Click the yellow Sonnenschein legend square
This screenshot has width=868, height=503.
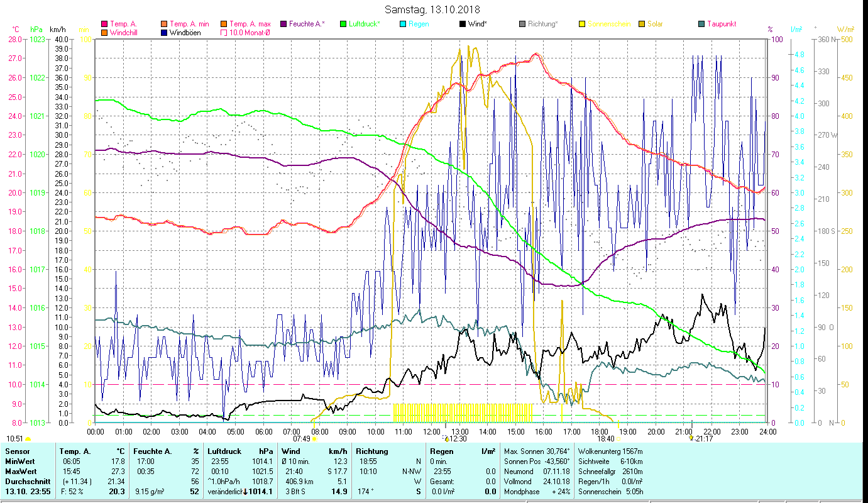[x=582, y=25]
